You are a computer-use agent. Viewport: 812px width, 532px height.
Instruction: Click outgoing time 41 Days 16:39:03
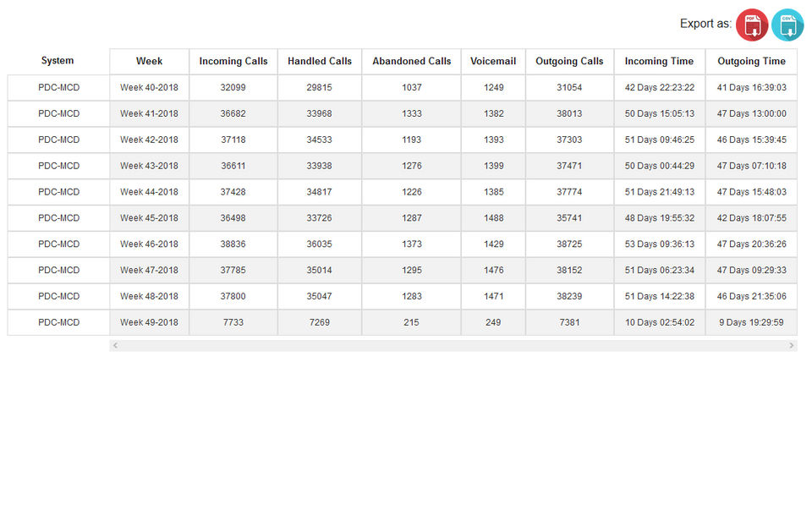click(751, 88)
